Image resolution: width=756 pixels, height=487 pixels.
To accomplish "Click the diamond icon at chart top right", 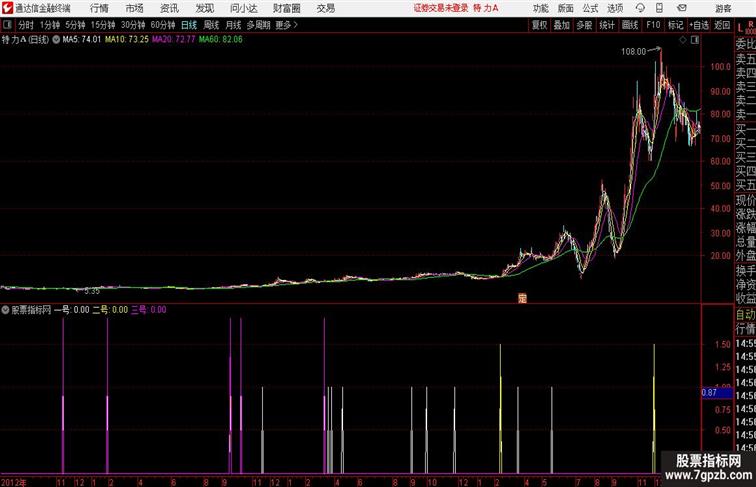I will (x=683, y=40).
